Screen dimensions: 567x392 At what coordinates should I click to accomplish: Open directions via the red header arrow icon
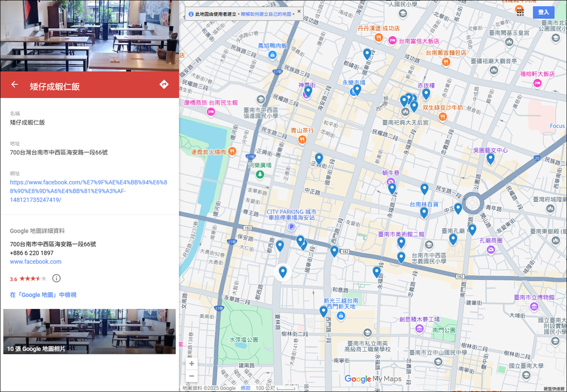click(164, 85)
